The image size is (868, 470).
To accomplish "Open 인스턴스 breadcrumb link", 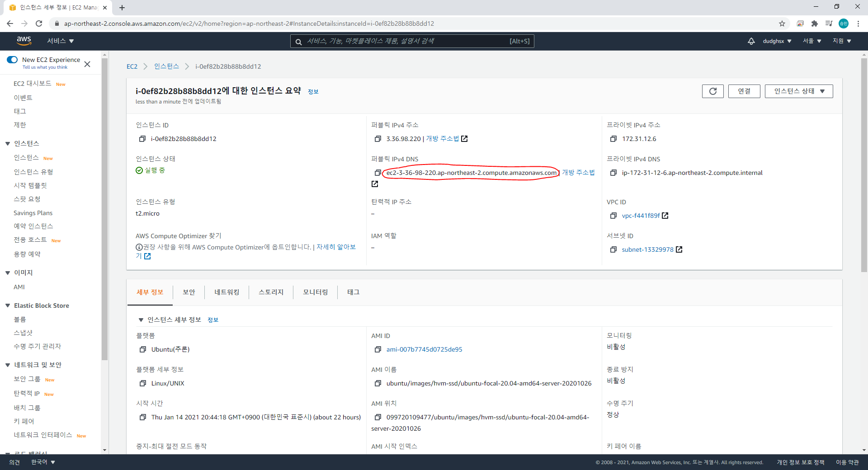I will click(x=167, y=66).
